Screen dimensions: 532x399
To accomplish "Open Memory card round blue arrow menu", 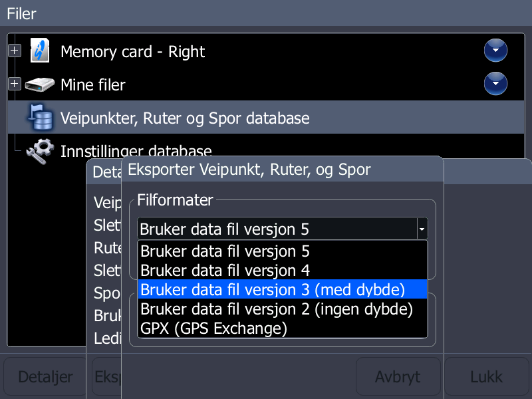I will 495,51.
